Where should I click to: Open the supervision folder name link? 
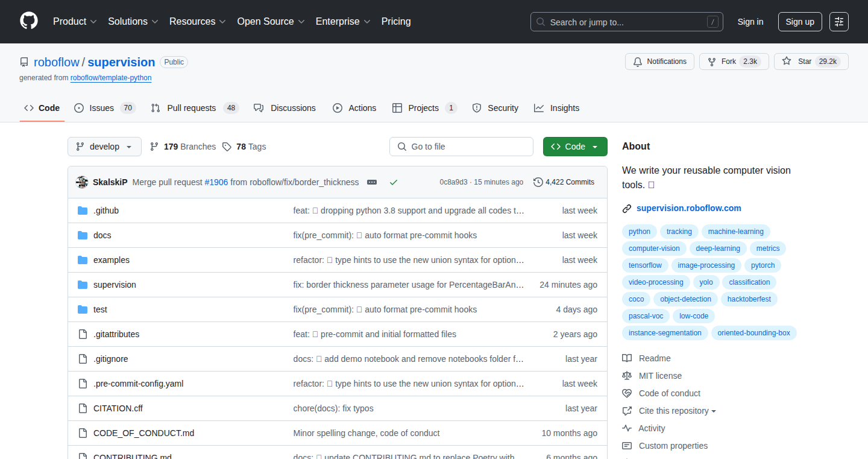click(115, 285)
